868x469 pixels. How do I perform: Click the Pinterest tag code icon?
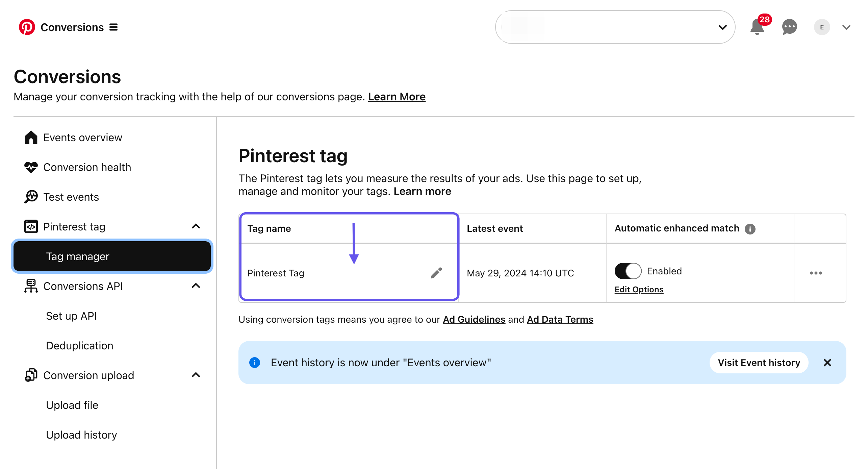point(31,226)
